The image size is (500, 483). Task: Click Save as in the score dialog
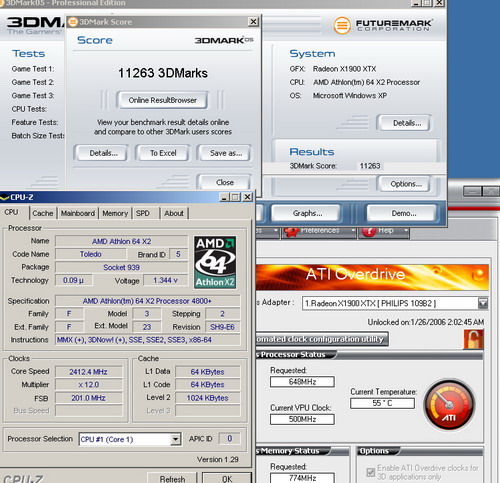point(224,153)
